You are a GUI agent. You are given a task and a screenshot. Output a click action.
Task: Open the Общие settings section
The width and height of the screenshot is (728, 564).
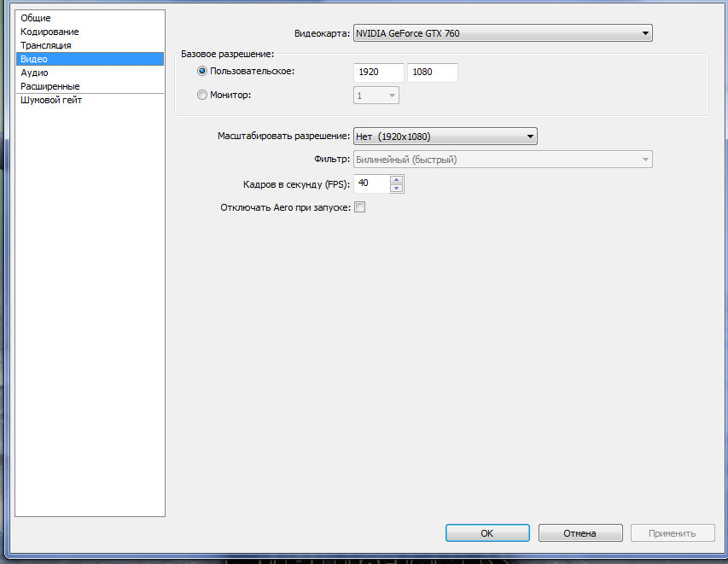point(90,18)
